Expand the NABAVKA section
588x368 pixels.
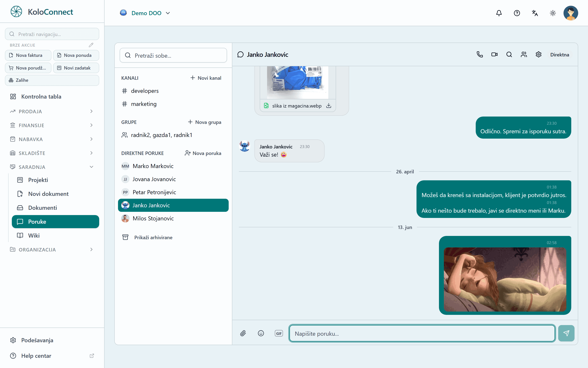52,139
